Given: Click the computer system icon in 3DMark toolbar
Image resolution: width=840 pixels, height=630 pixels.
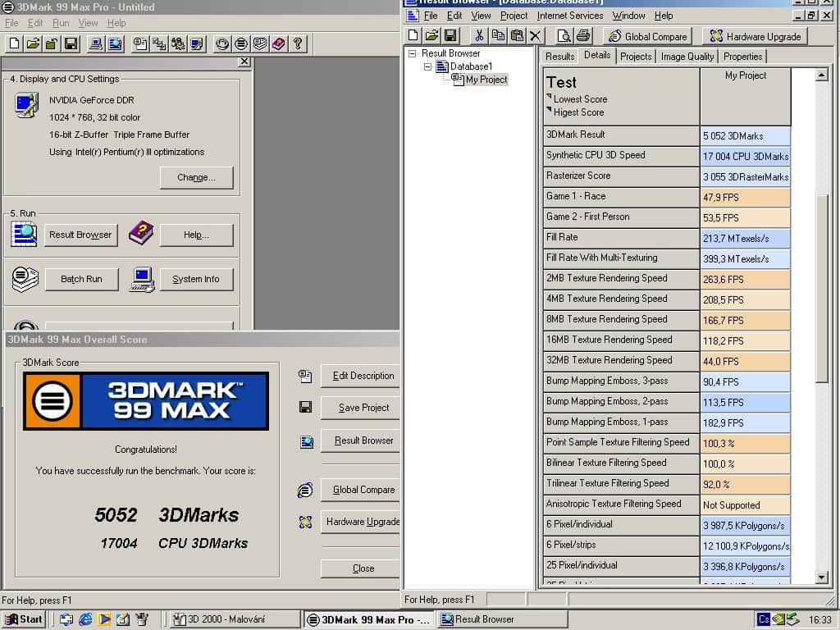Looking at the screenshot, I should 97,43.
